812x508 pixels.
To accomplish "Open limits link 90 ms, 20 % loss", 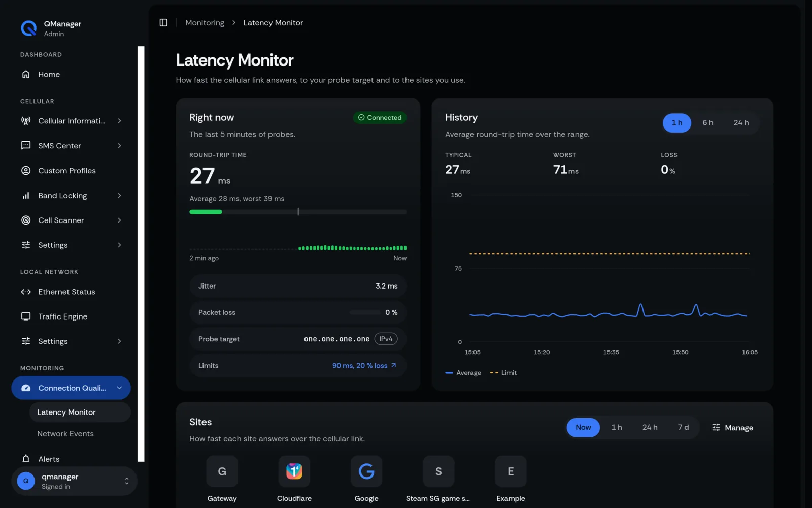I will click(x=364, y=365).
